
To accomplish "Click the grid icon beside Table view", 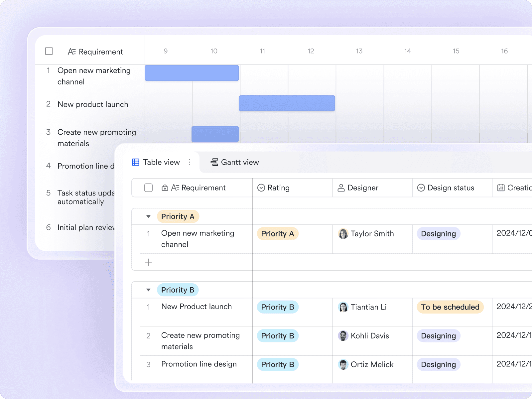I will coord(135,162).
